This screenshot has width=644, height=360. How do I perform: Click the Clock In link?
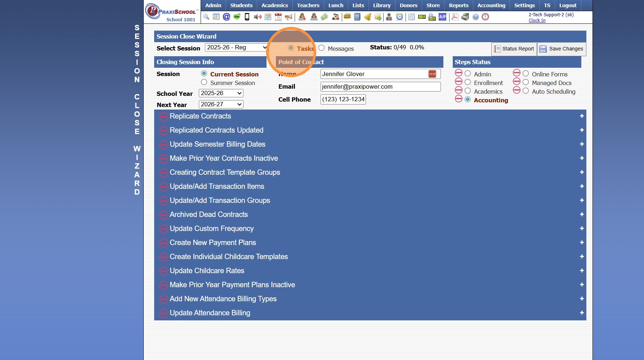[537, 21]
